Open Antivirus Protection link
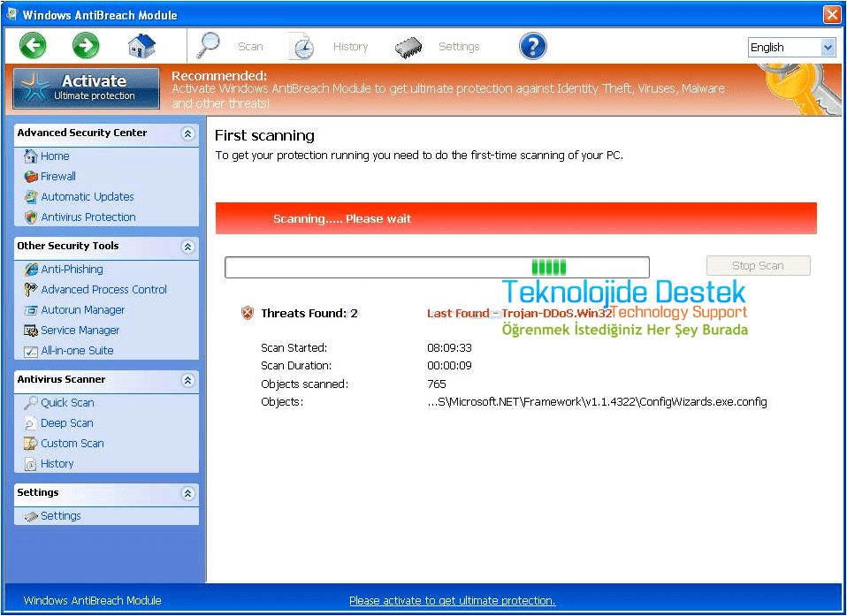847x616 pixels. coord(88,217)
